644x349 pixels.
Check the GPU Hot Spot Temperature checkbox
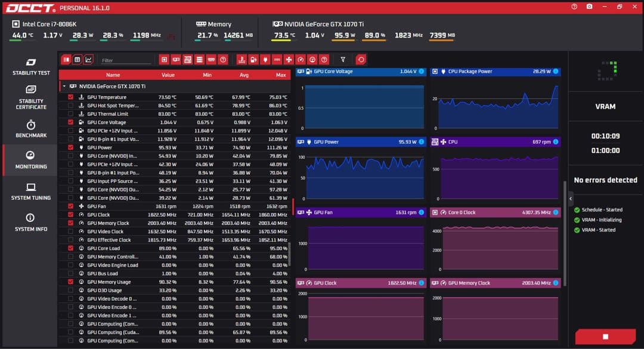point(70,106)
